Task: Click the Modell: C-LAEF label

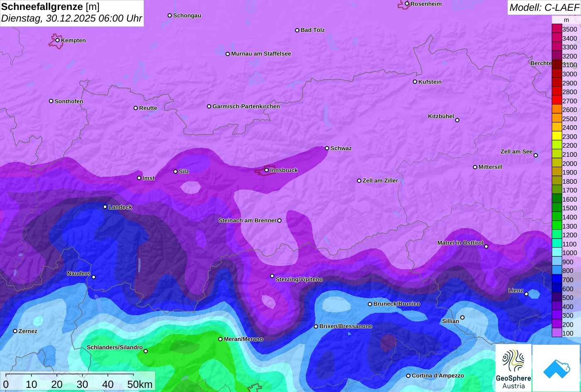Action: (x=544, y=7)
